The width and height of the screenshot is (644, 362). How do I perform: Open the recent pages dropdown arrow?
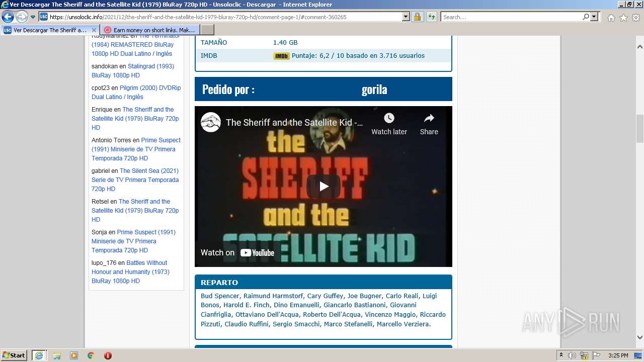tap(33, 17)
